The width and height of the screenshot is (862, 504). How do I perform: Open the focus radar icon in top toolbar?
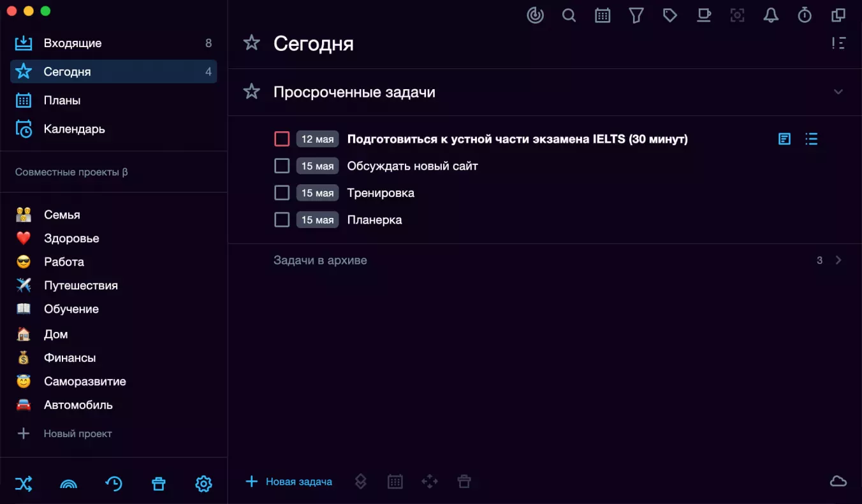pos(536,15)
